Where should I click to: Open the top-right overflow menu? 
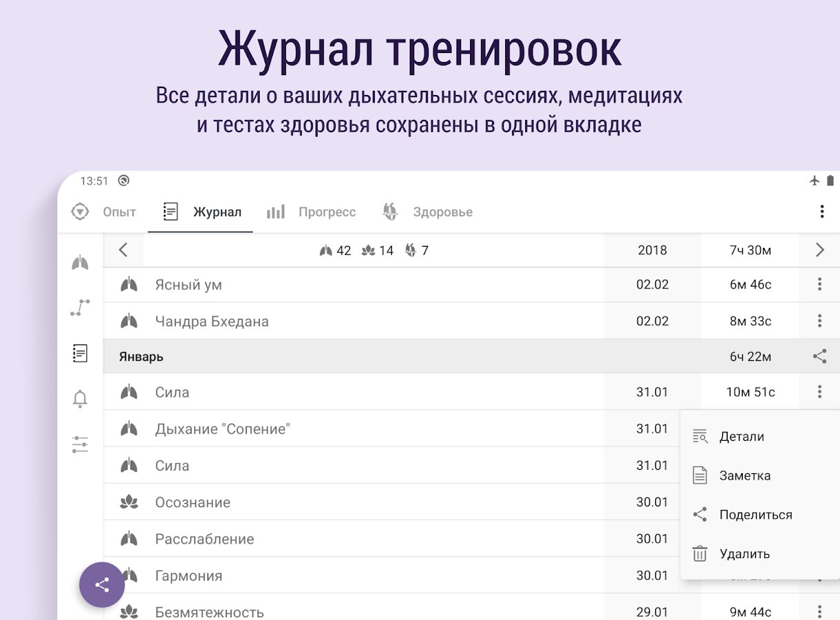coord(821,211)
